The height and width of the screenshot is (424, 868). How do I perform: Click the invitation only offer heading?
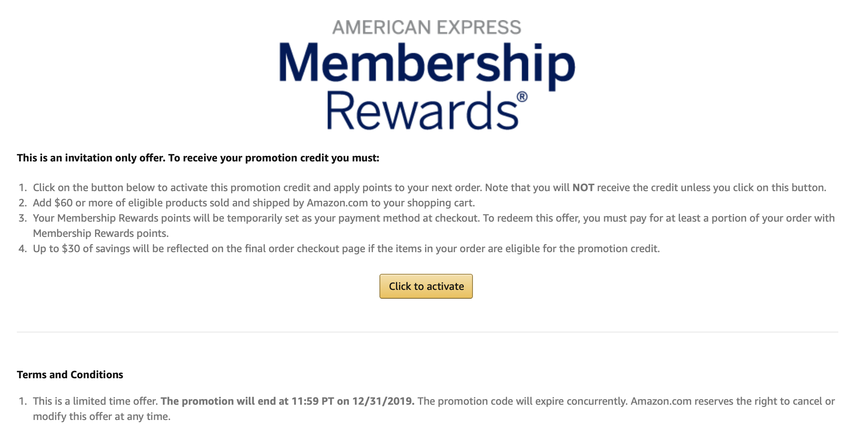point(198,158)
